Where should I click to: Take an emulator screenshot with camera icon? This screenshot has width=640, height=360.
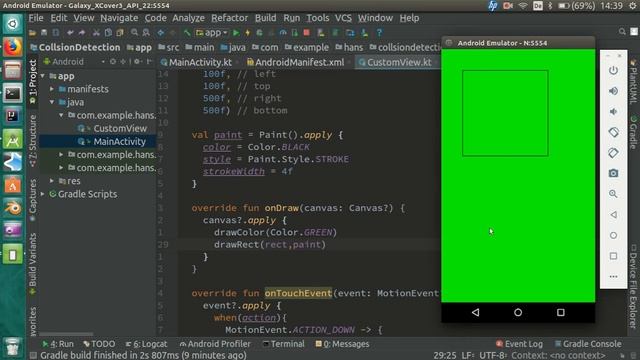pos(613,173)
